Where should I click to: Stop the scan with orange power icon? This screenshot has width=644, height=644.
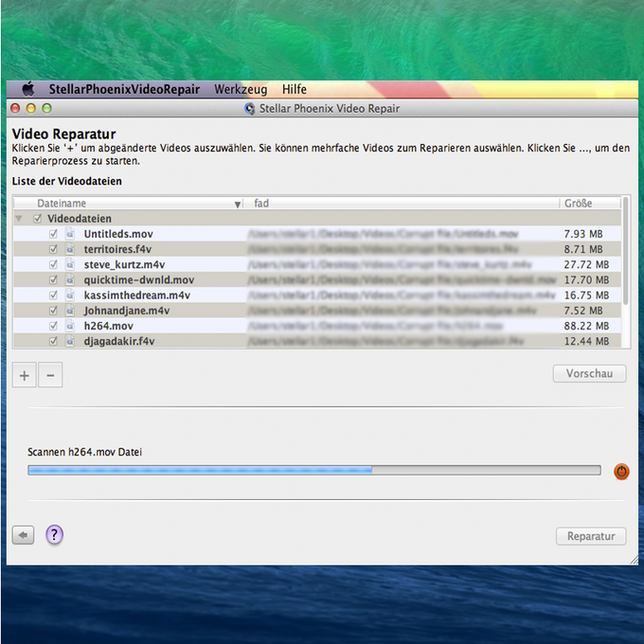621,472
